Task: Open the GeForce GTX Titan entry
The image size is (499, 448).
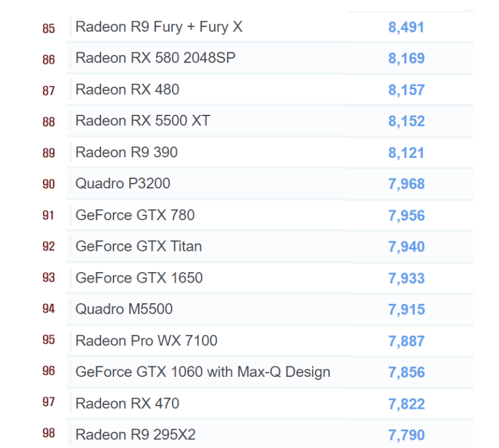Action: point(138,246)
